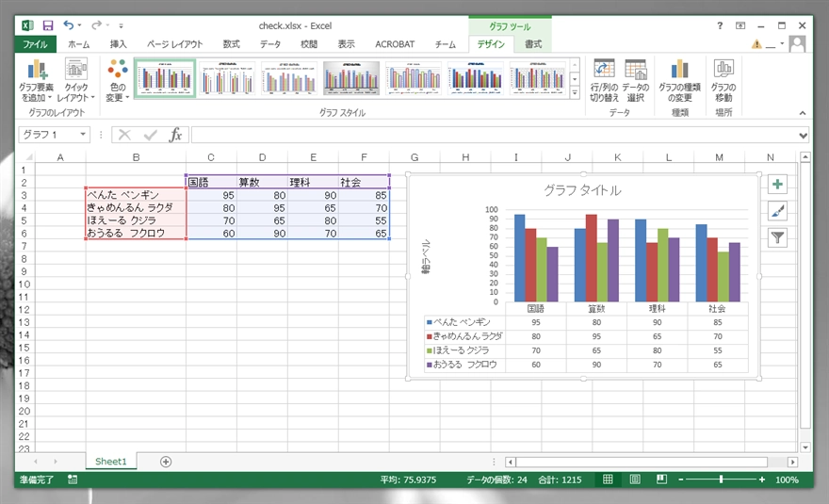Click the chart styles paintbrush button
Screen dimensions: 829x504
point(777,211)
